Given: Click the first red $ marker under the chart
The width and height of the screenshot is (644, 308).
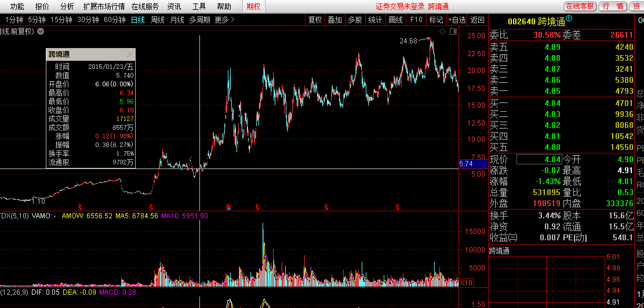Looking at the screenshot, I should pyautogui.click(x=79, y=207).
